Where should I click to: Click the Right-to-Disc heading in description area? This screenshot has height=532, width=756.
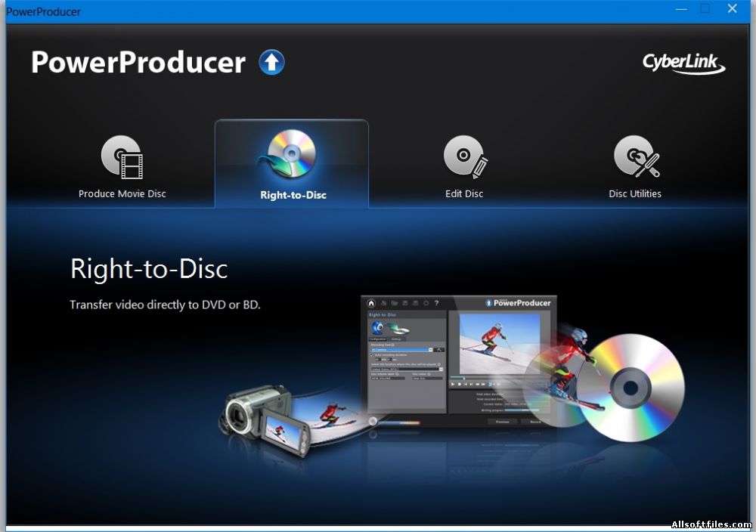click(x=149, y=268)
